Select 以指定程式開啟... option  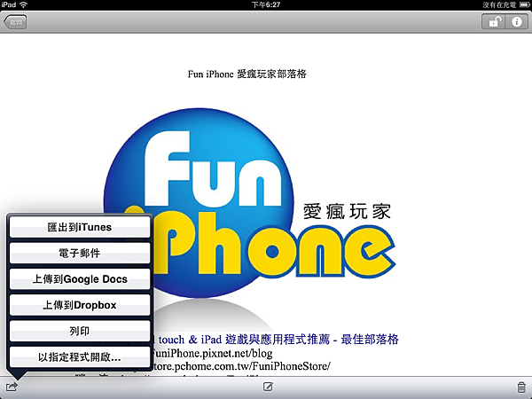pyautogui.click(x=80, y=357)
